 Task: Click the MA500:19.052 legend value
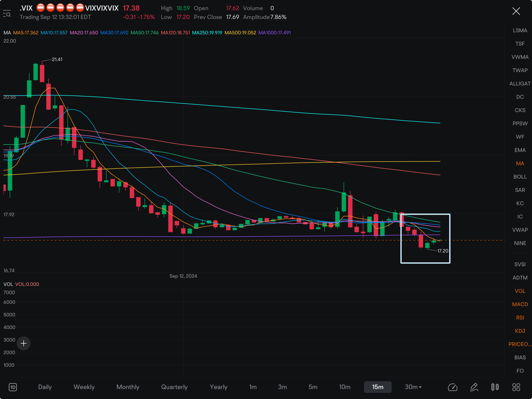tap(240, 33)
